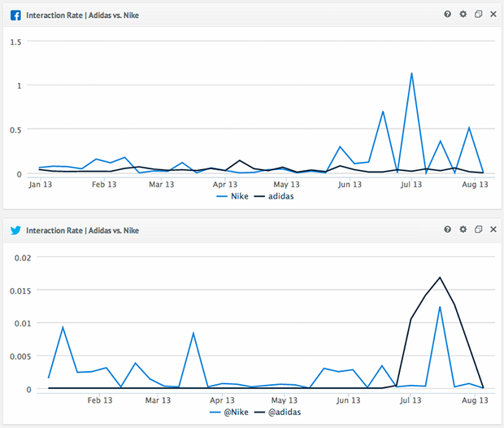Click the Nike peak above 1 near Jul 13

(411, 74)
